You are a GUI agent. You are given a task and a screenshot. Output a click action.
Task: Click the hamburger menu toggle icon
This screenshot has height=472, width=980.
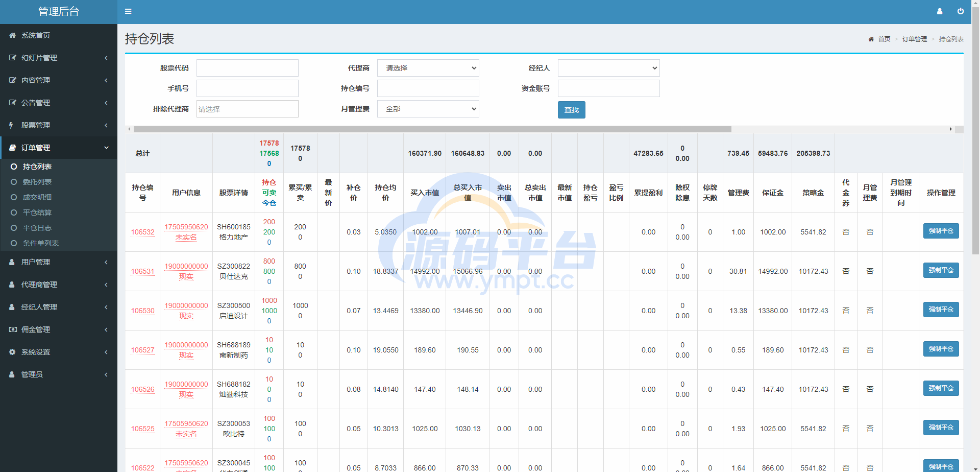pyautogui.click(x=128, y=11)
